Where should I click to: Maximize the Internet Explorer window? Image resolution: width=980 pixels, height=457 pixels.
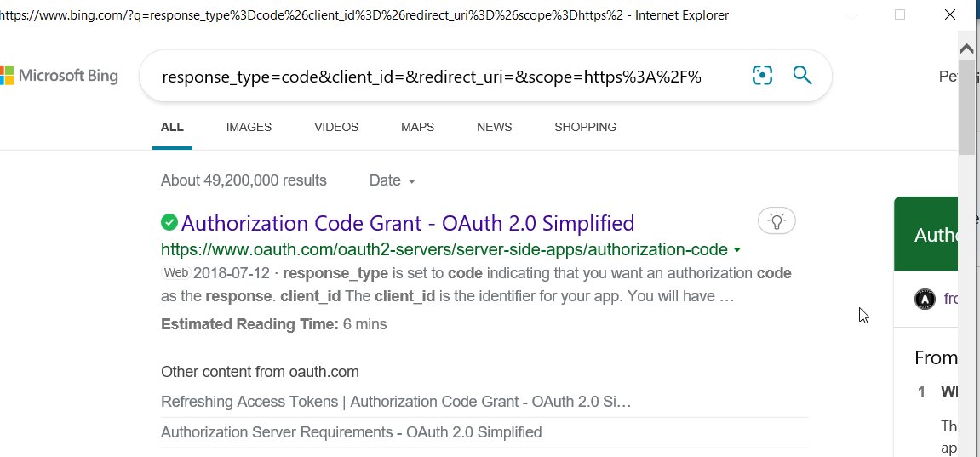tap(900, 15)
